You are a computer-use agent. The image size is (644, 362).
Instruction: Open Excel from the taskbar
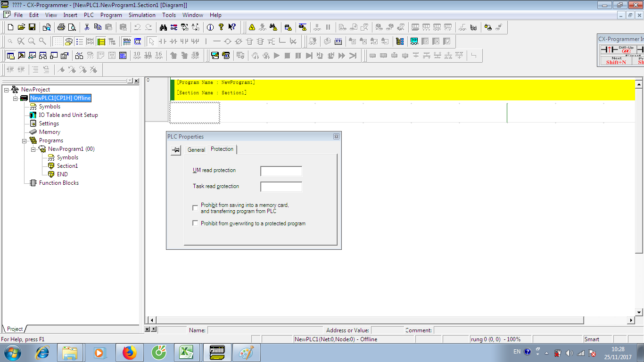[x=187, y=353]
